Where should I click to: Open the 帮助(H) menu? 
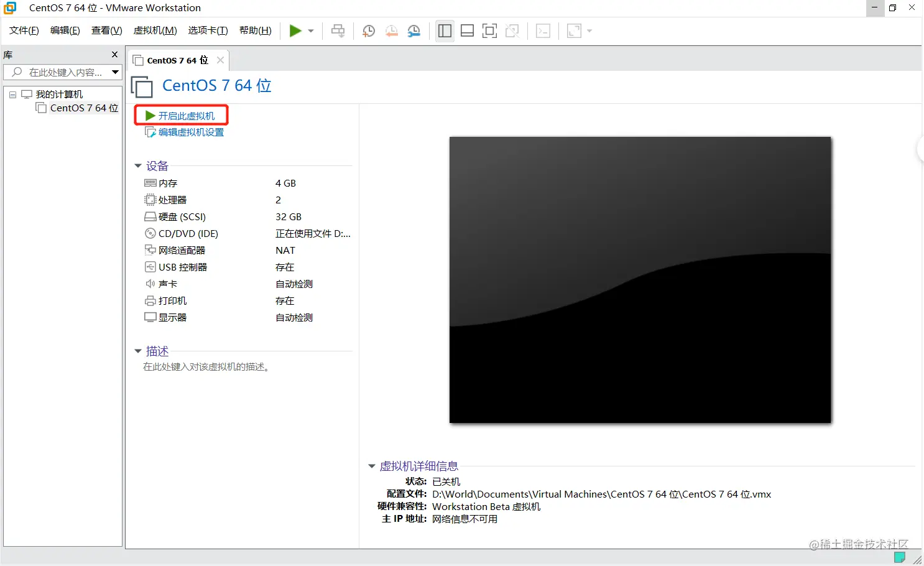click(256, 30)
